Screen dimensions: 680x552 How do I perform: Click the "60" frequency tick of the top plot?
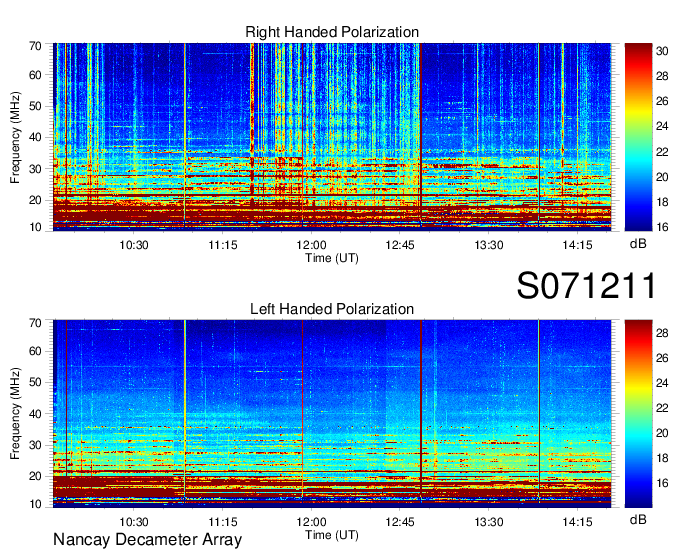point(35,75)
